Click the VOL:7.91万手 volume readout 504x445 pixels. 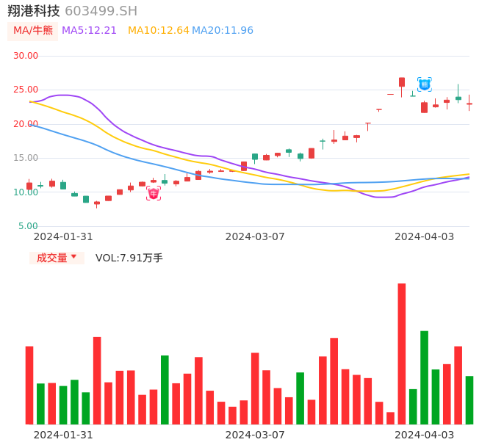pos(129,258)
